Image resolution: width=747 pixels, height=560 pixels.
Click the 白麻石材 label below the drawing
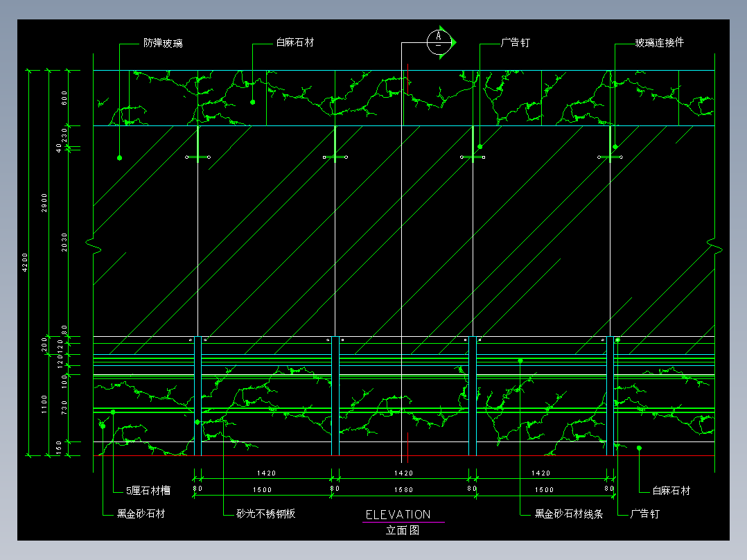(x=671, y=491)
